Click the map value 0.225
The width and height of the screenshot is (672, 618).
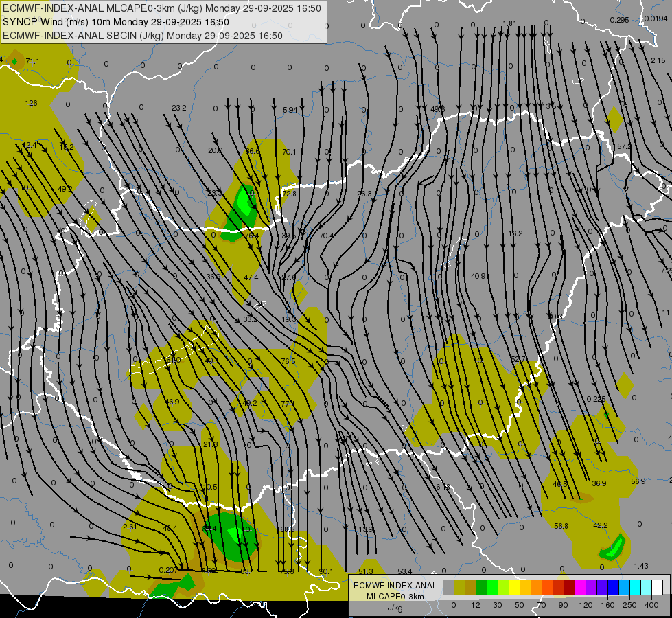pos(596,399)
